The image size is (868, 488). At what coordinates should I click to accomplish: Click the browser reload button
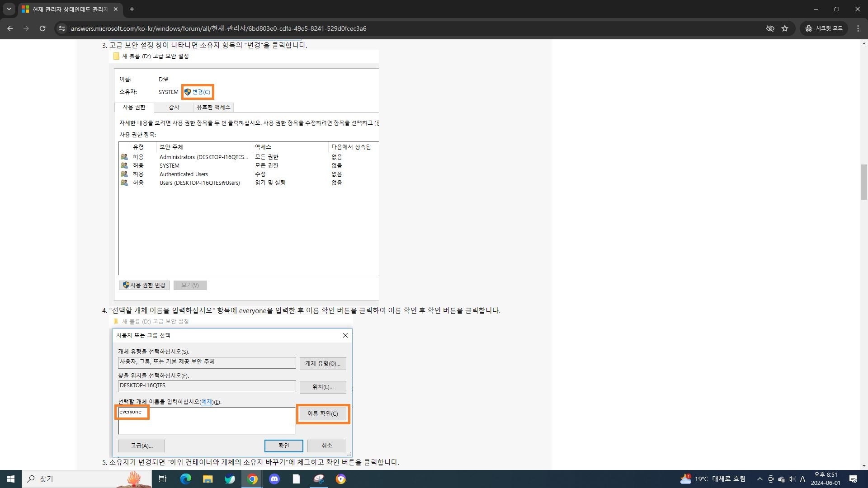tap(42, 28)
